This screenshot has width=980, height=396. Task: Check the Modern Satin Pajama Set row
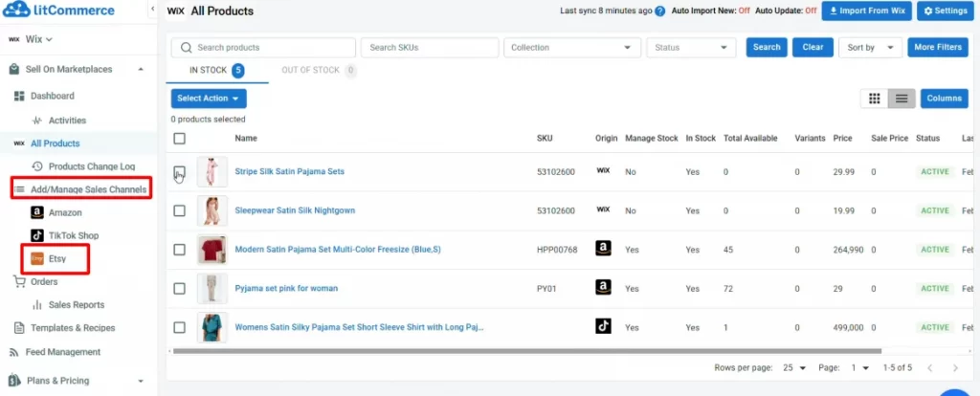179,250
